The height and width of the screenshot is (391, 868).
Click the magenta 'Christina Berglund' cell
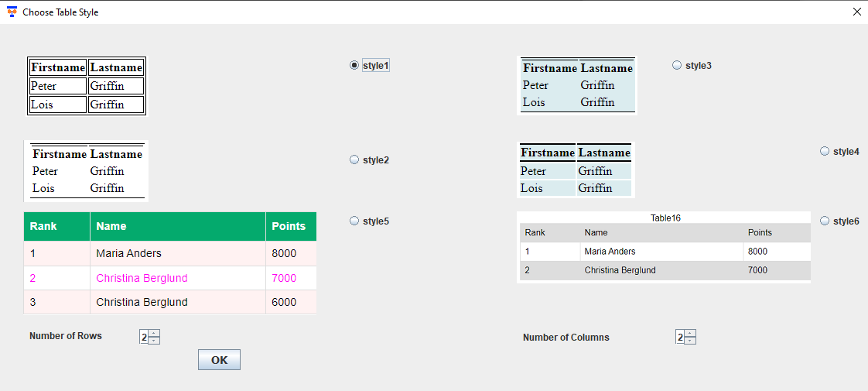(x=178, y=278)
